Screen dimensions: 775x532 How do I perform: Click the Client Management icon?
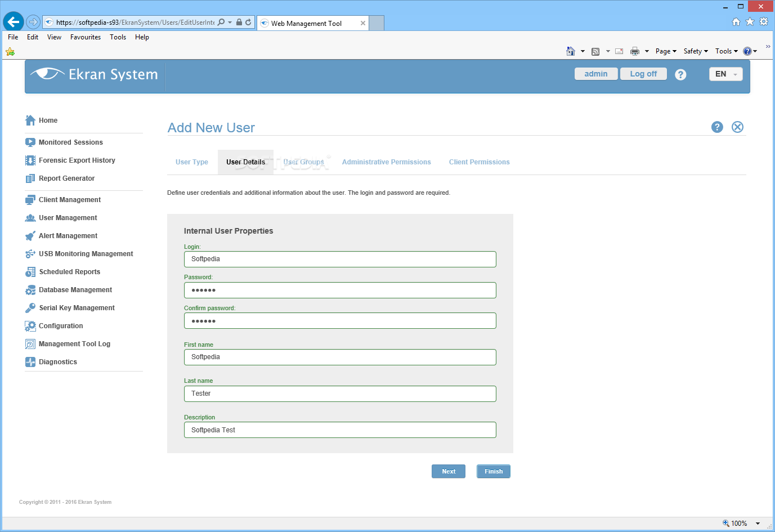coord(30,200)
